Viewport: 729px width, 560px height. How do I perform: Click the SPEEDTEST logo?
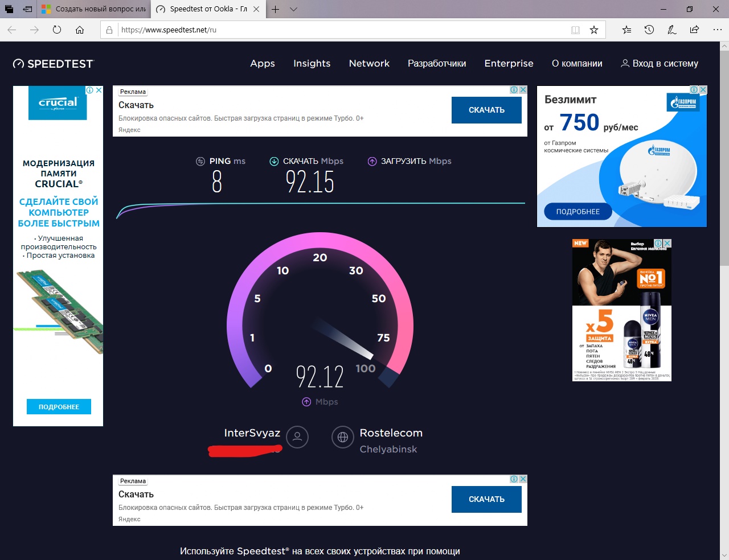click(x=54, y=64)
